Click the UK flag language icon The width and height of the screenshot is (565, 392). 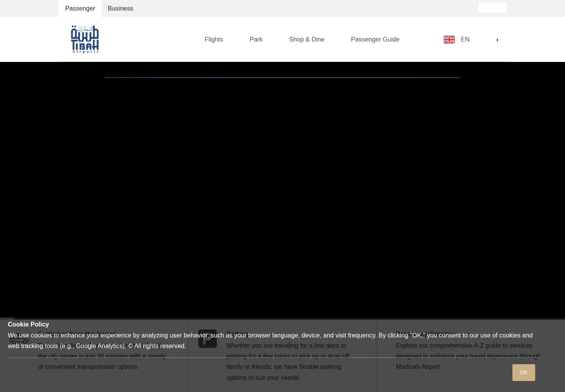pos(449,40)
